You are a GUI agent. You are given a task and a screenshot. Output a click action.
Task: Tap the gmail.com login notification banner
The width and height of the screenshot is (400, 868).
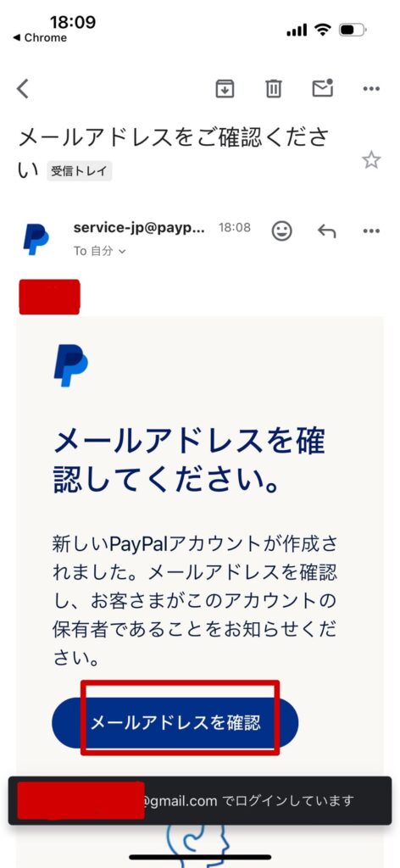[x=200, y=800]
